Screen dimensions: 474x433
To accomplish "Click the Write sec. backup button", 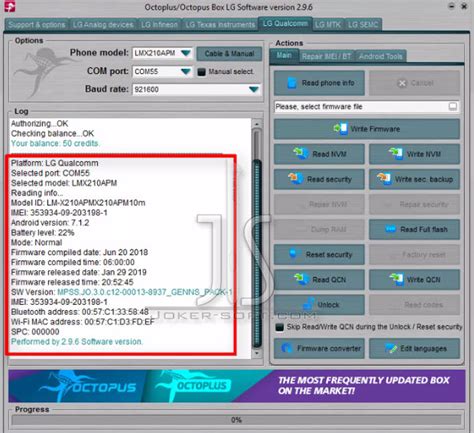I will click(414, 179).
